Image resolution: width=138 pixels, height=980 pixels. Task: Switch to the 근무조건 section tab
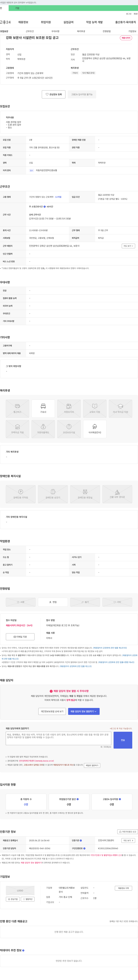coord(30,31)
